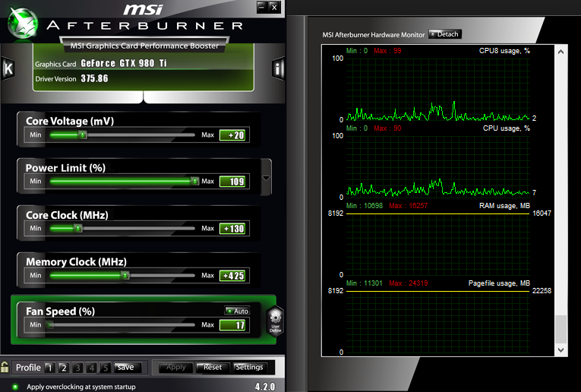This screenshot has width=581, height=392.
Task: Open the Kombustor K side button
Action: pos(8,68)
